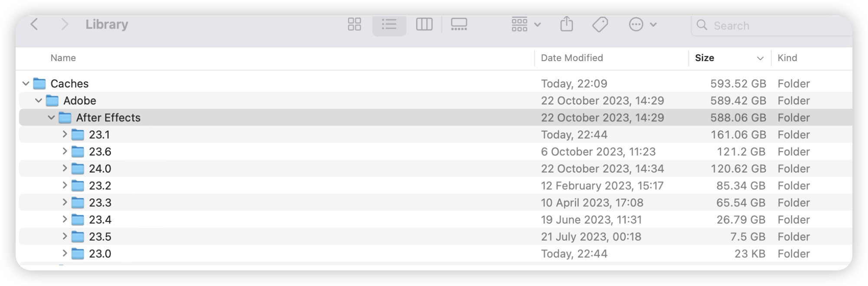Viewport: 868px width, 286px height.
Task: Expand the 23.2 folder
Action: (x=65, y=185)
